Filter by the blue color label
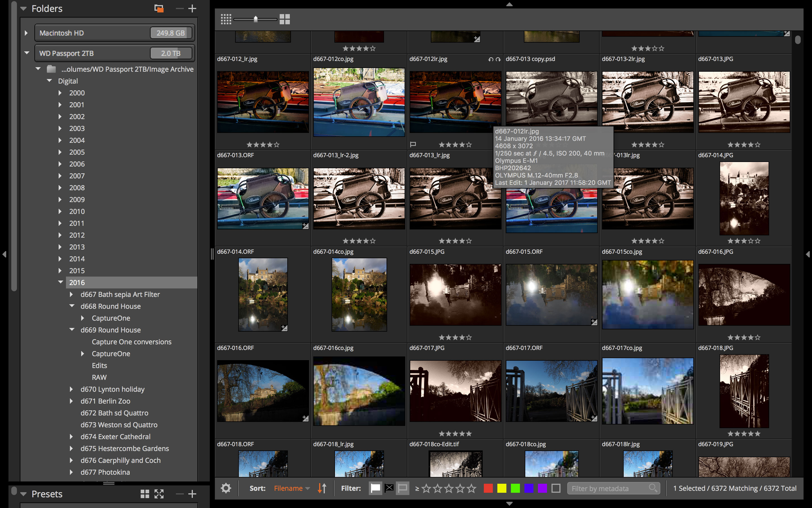The image size is (812, 508). click(529, 488)
